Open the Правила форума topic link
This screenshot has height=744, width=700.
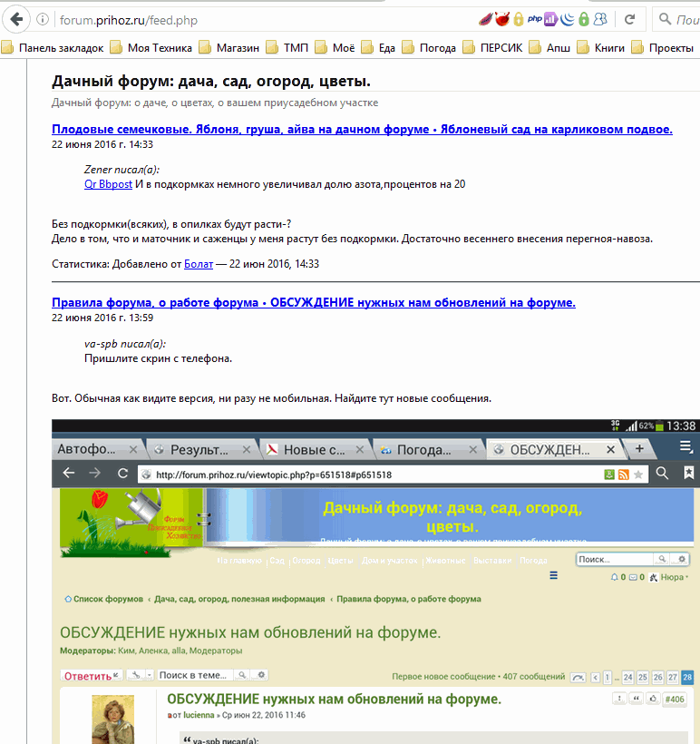(313, 302)
